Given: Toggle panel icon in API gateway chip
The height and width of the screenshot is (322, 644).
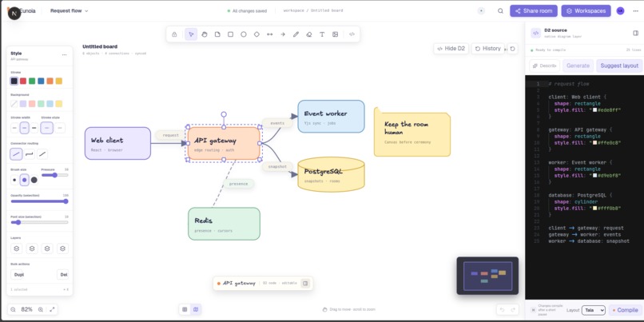Looking at the screenshot, I should [305, 283].
